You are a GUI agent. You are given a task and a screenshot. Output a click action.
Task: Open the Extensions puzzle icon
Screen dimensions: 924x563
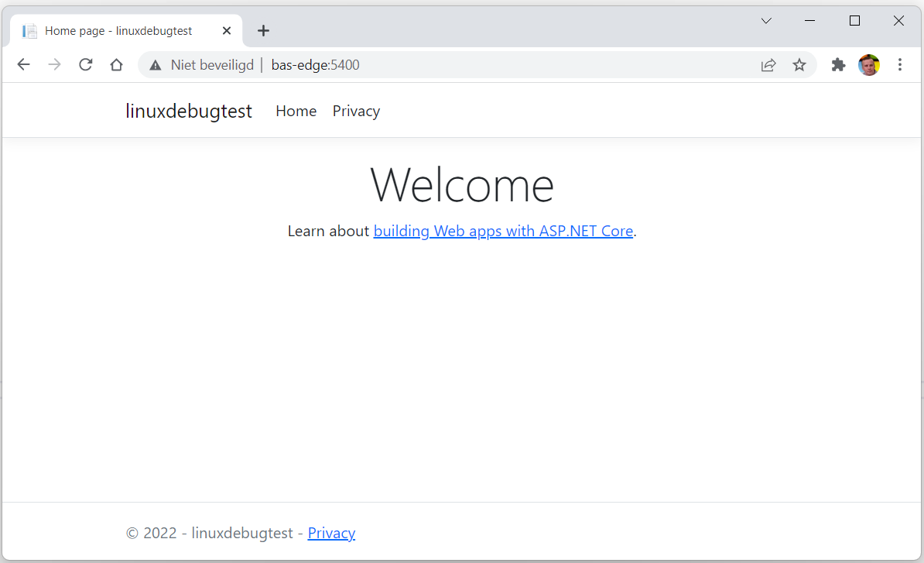(x=838, y=65)
